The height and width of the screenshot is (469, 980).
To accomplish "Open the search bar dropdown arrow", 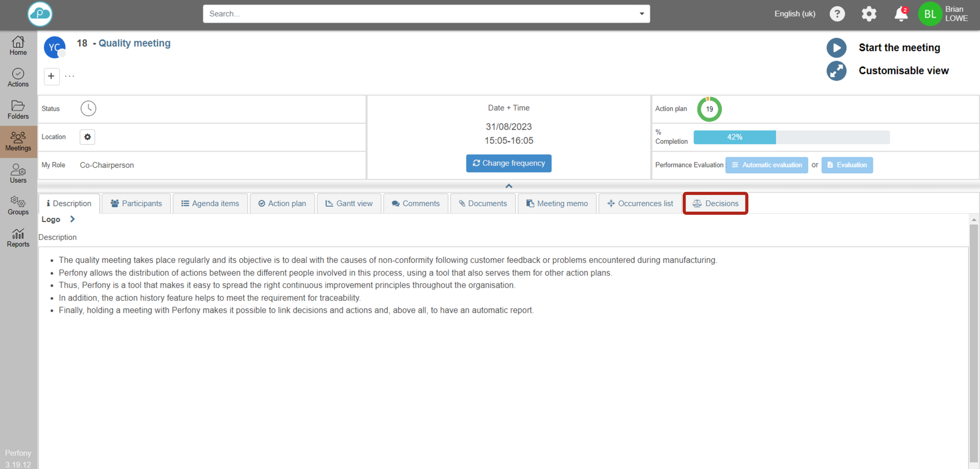I will [x=641, y=14].
